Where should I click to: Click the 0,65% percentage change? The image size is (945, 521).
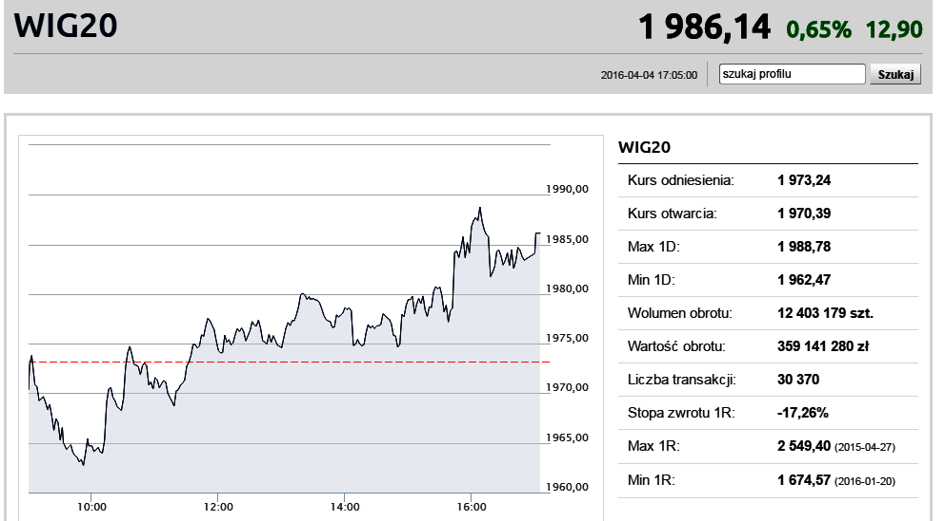[x=819, y=30]
